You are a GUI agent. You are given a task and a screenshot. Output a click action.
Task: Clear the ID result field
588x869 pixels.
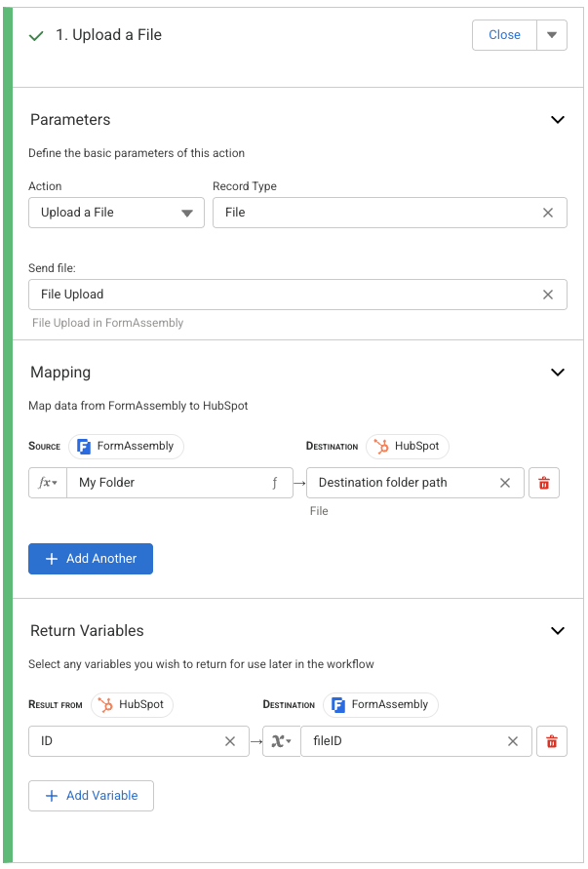click(230, 741)
